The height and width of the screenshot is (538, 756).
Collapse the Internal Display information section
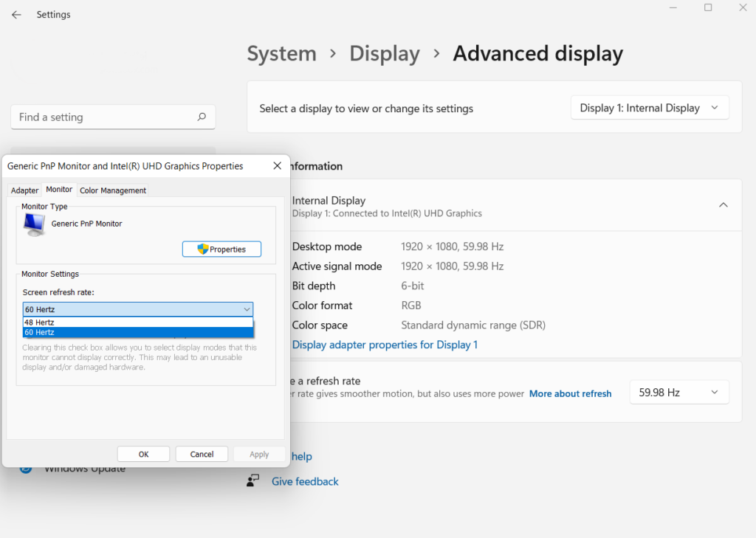point(724,204)
